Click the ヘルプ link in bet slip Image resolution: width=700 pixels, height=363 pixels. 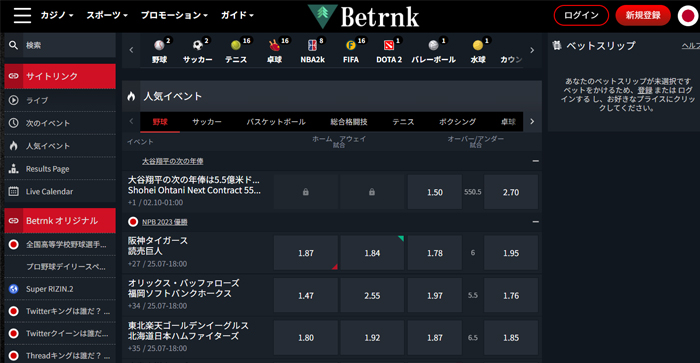pyautogui.click(x=690, y=46)
